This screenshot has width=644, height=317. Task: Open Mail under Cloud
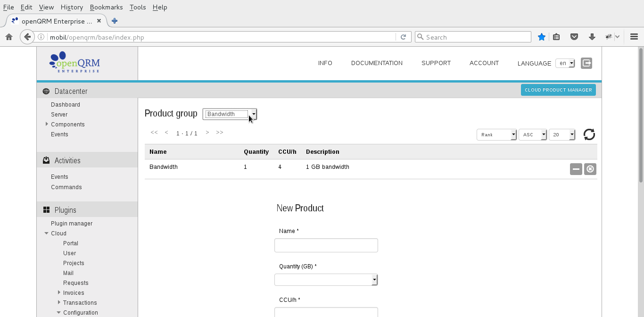68,273
